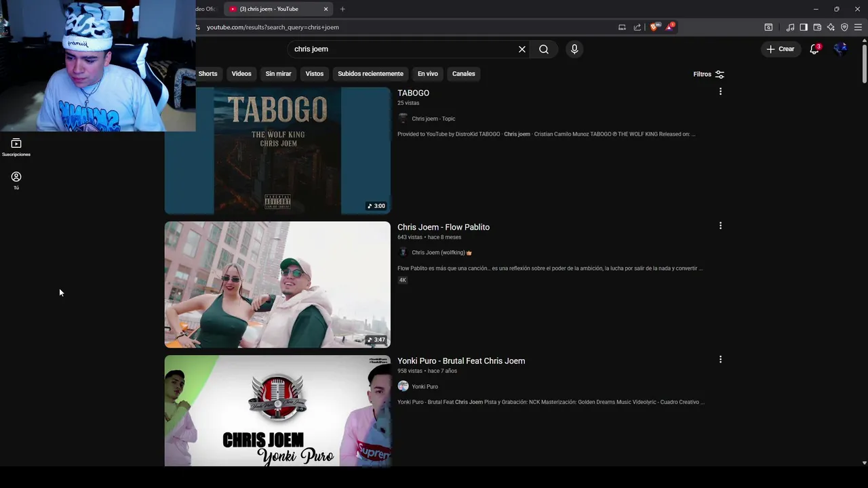This screenshot has height=488, width=868.
Task: Select the Sin mirar filter chip
Action: (278, 73)
